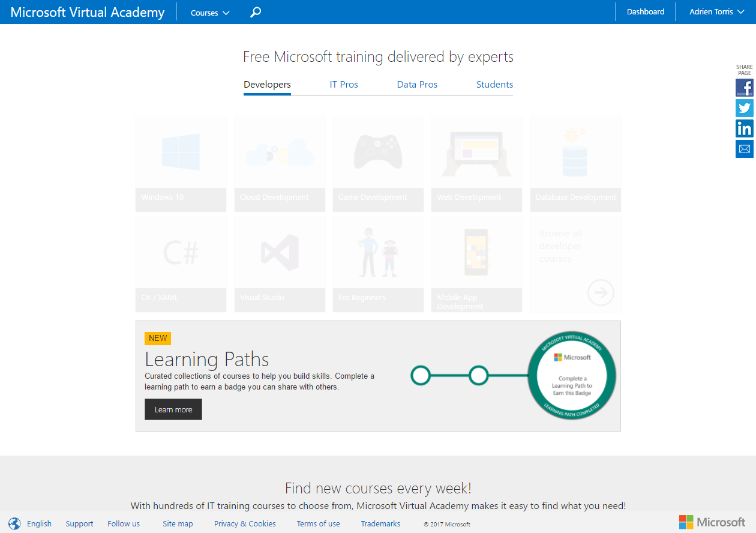Select the Developers tab
Screen dimensions: 756x533
267,85
